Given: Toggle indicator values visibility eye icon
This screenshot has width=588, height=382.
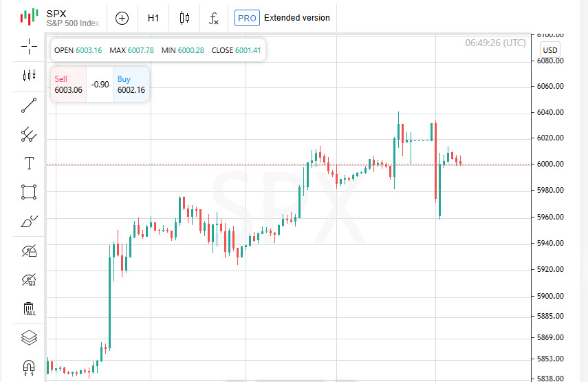Looking at the screenshot, I should click(29, 279).
